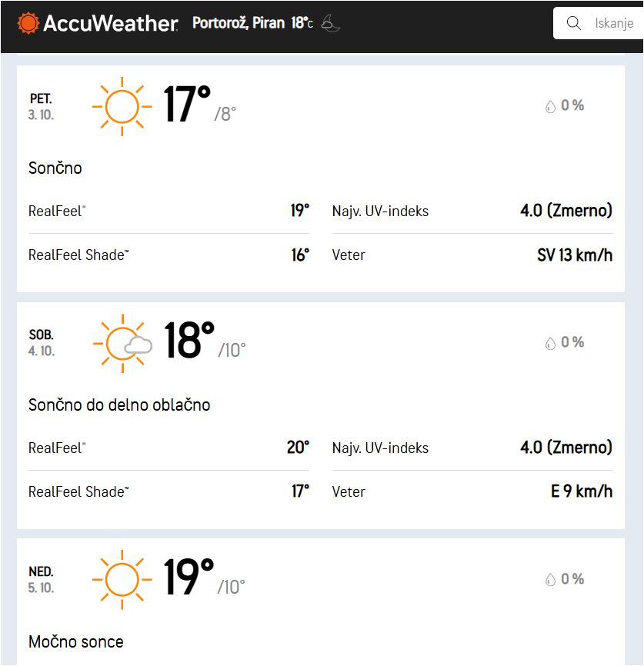Click the moon weather icon in header
Viewport: 644px width, 666px height.
[x=330, y=23]
